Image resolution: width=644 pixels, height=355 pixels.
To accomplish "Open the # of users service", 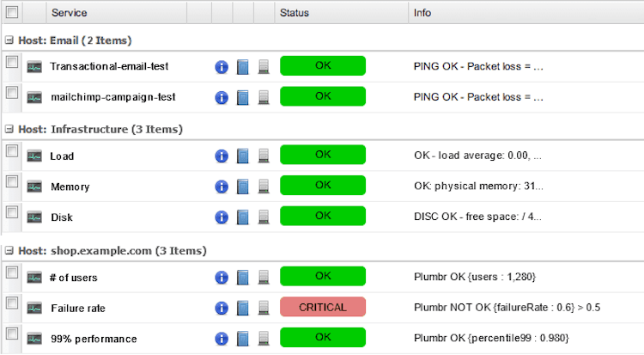I will [74, 278].
